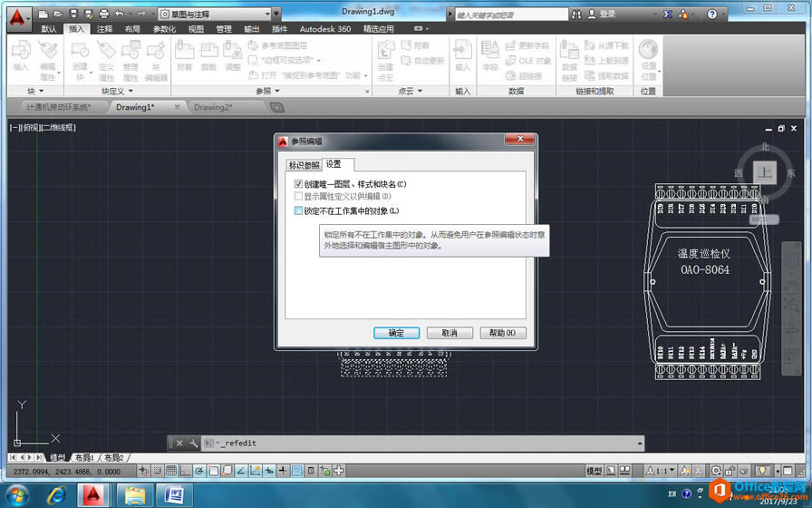Click the Save icon in quick access toolbar
Viewport: 812px width, 508px height.
73,14
